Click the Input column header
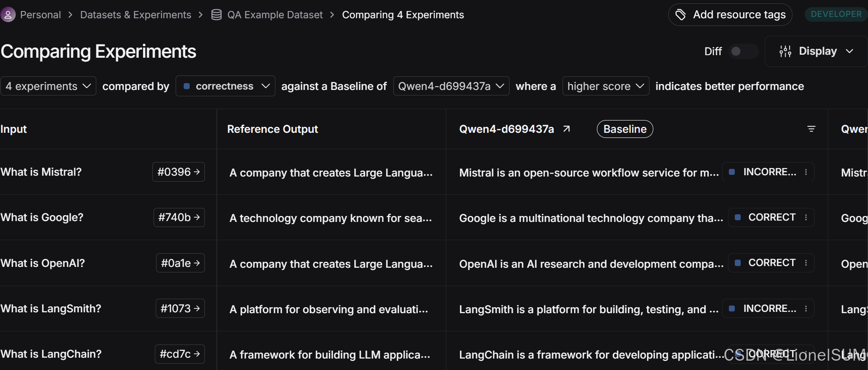 click(x=14, y=129)
